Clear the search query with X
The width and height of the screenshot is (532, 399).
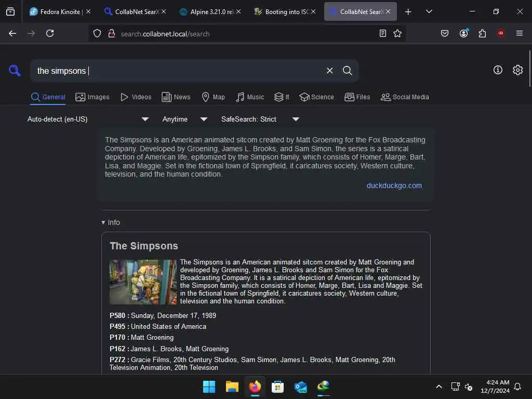[x=329, y=71]
